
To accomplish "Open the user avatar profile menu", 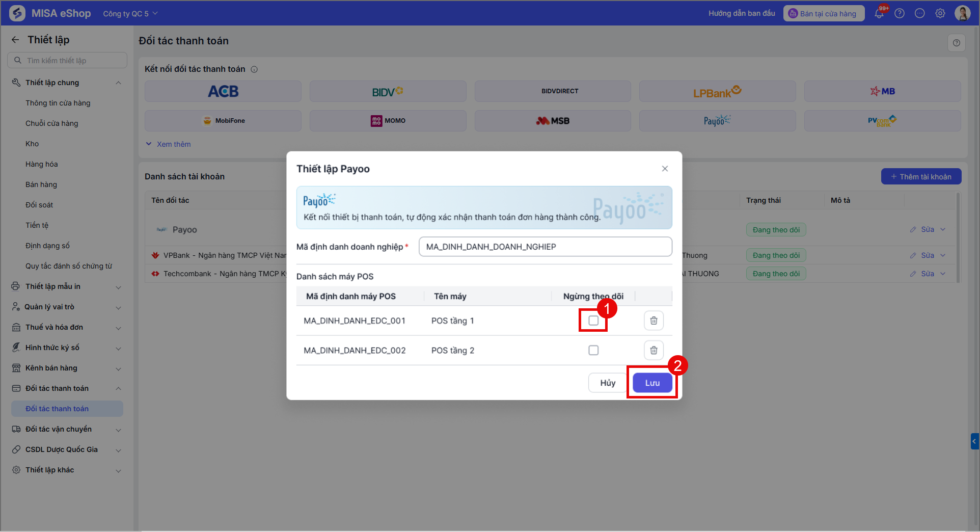I will [963, 13].
